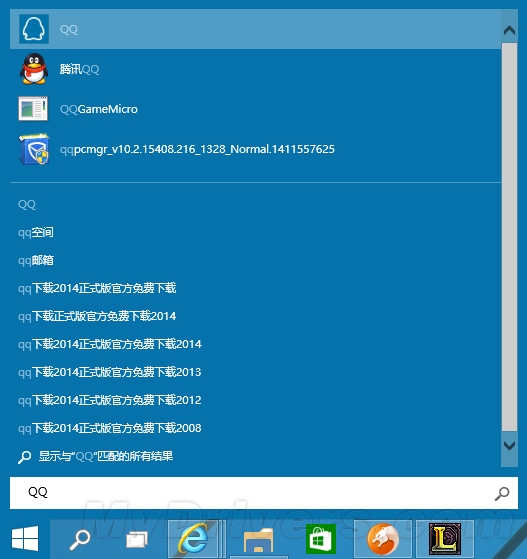
Task: Select suggestion ending with 免费下载2012
Action: (x=110, y=400)
